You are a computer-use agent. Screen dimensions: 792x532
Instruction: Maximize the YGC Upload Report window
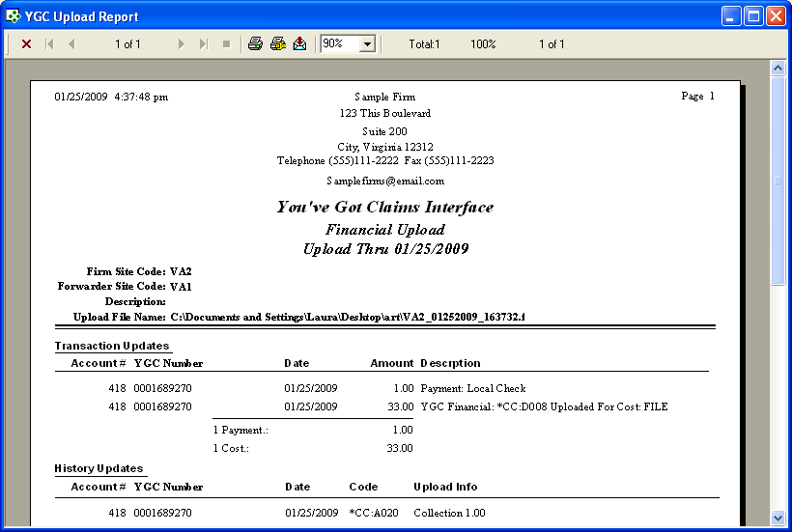point(753,16)
